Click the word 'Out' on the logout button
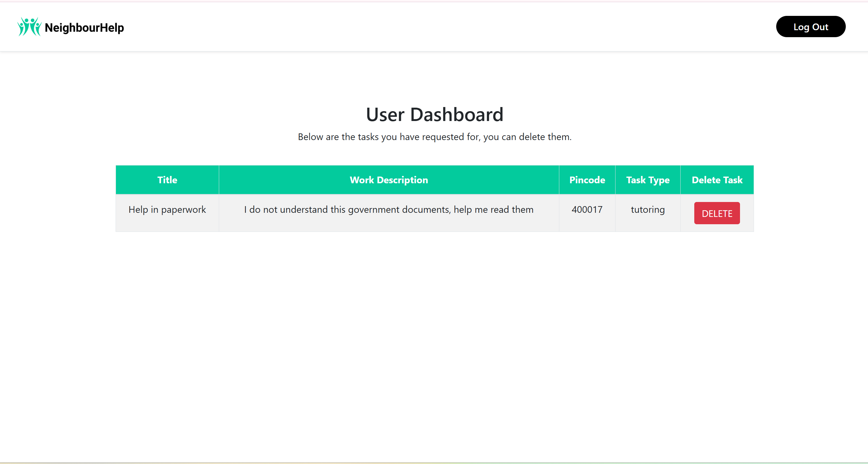 click(820, 27)
